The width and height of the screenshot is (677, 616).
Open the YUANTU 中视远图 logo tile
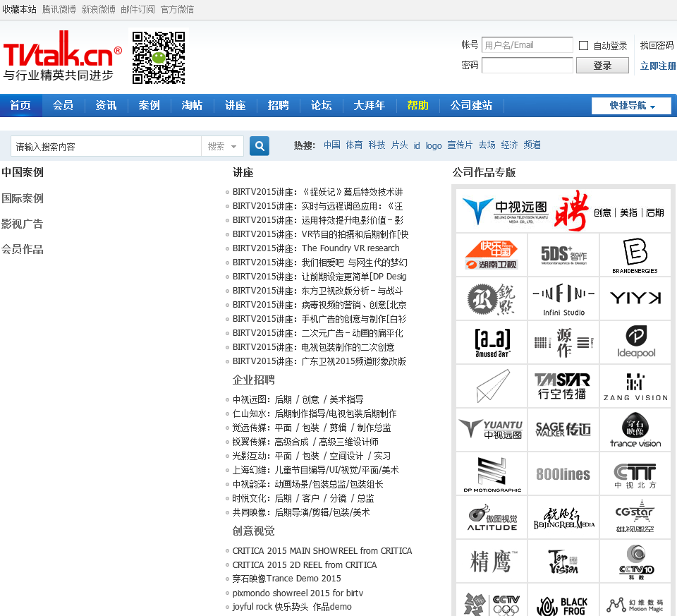pyautogui.click(x=492, y=430)
